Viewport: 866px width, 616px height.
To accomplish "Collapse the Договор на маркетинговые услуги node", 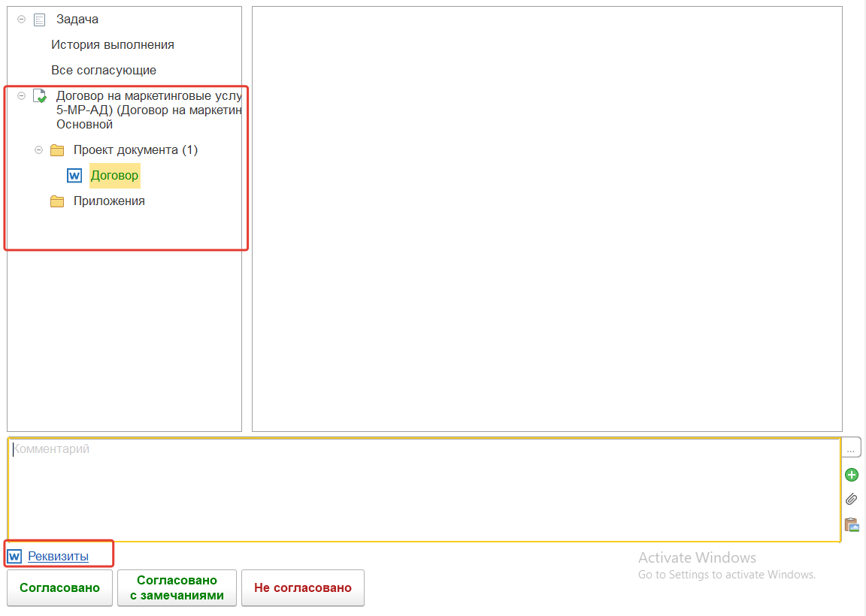I will coord(21,96).
